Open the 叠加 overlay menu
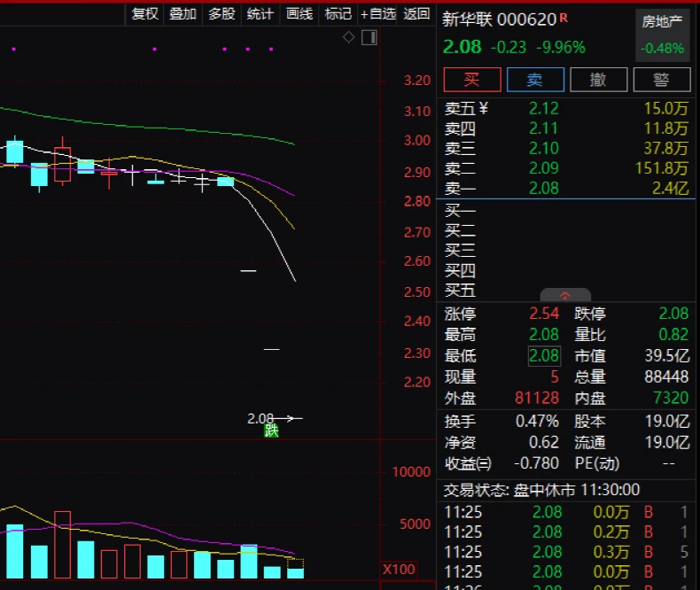700x590 pixels. point(183,13)
